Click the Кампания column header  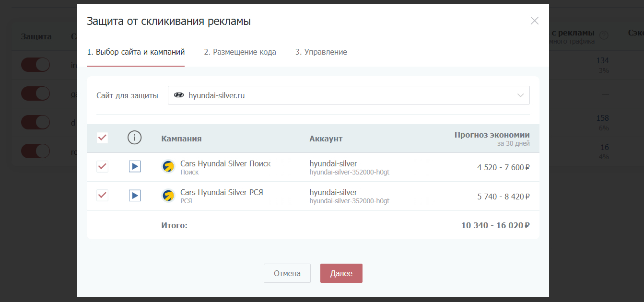pos(181,139)
